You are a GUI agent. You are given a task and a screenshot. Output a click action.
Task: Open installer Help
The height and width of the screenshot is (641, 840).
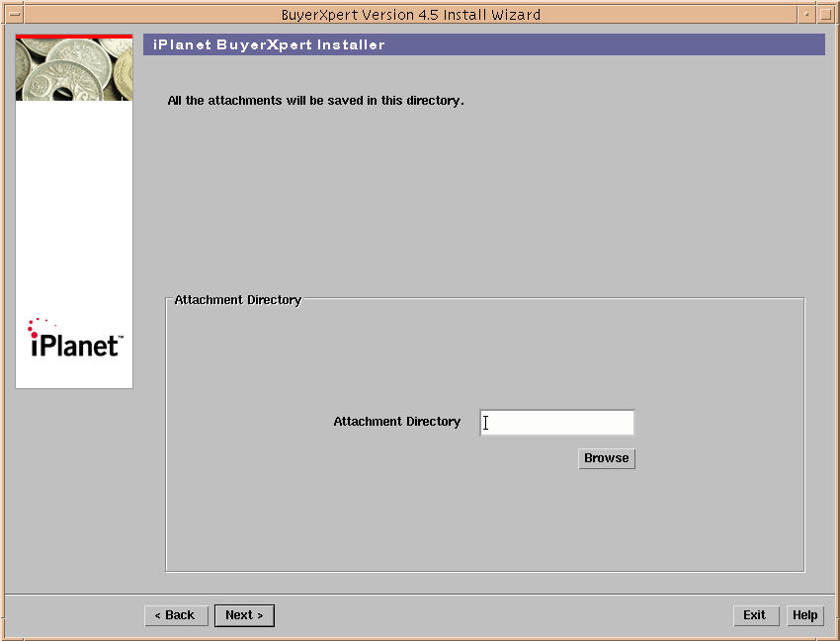804,615
